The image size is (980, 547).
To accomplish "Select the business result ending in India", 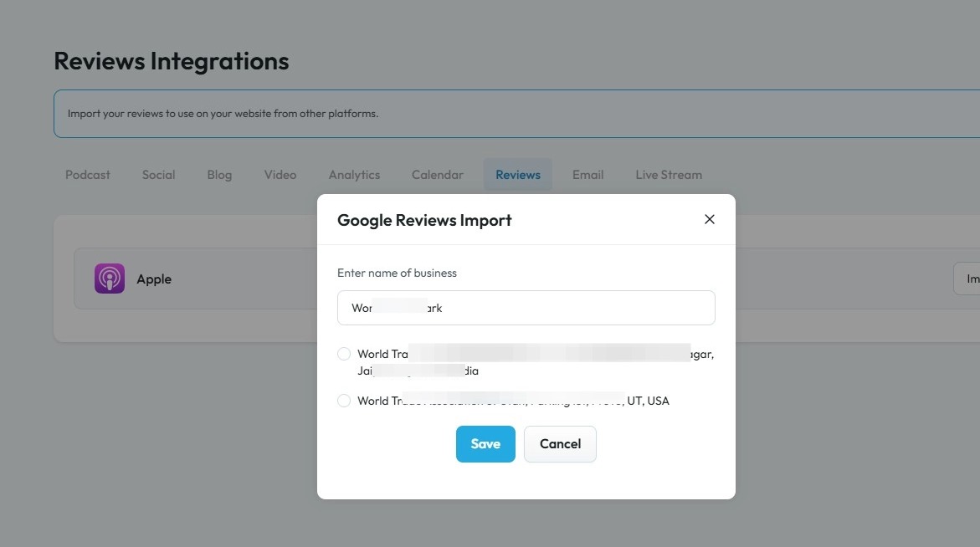I will 344,354.
